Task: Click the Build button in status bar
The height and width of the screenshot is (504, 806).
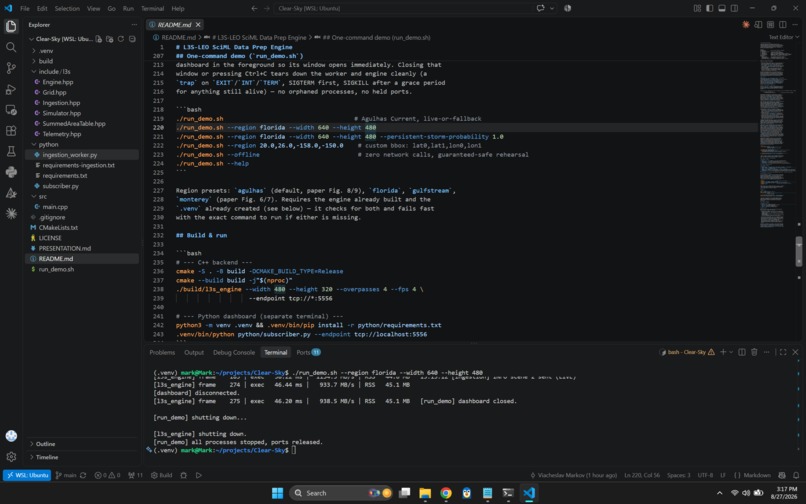Action: tap(161, 475)
